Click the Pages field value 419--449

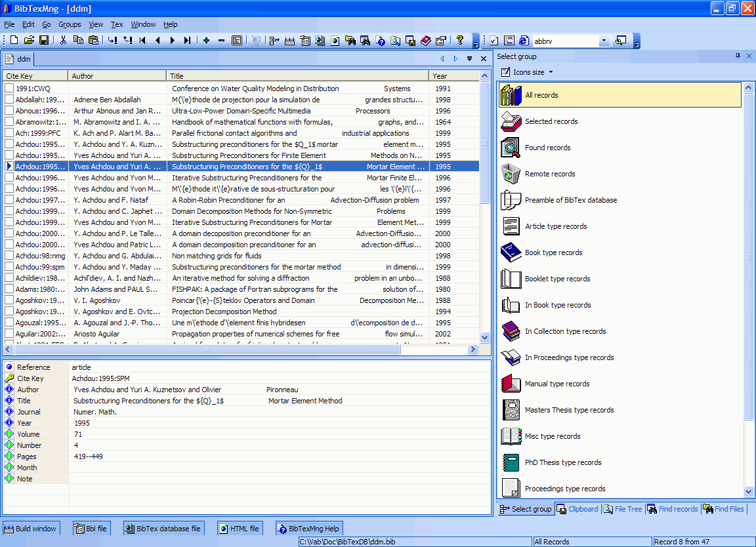coord(88,456)
